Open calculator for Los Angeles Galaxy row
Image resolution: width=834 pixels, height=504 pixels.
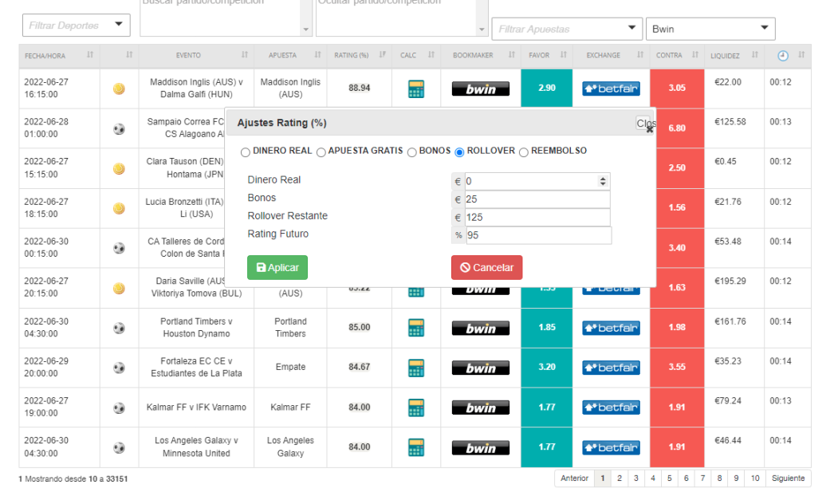point(416,447)
